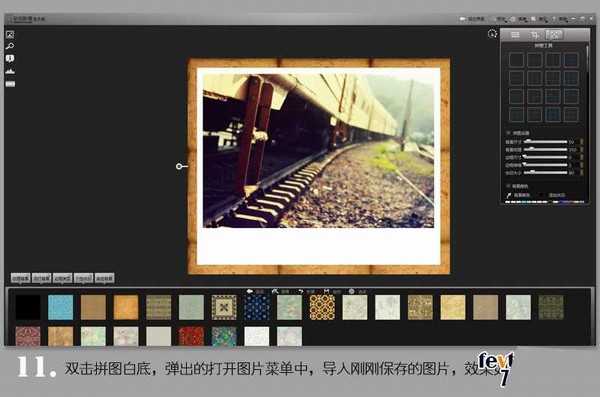
Task: Click the first texture category button
Action: pyautogui.click(x=20, y=278)
